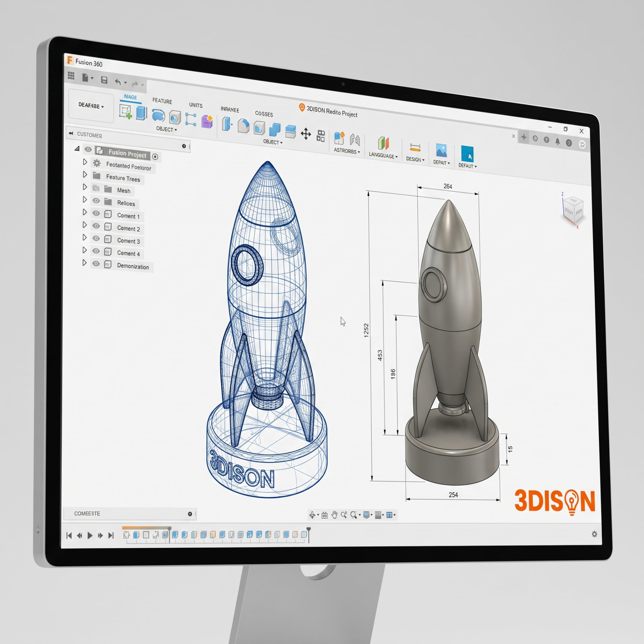The image size is (644, 644).
Task: Click the purple box with orange arrow
Action: point(207,121)
